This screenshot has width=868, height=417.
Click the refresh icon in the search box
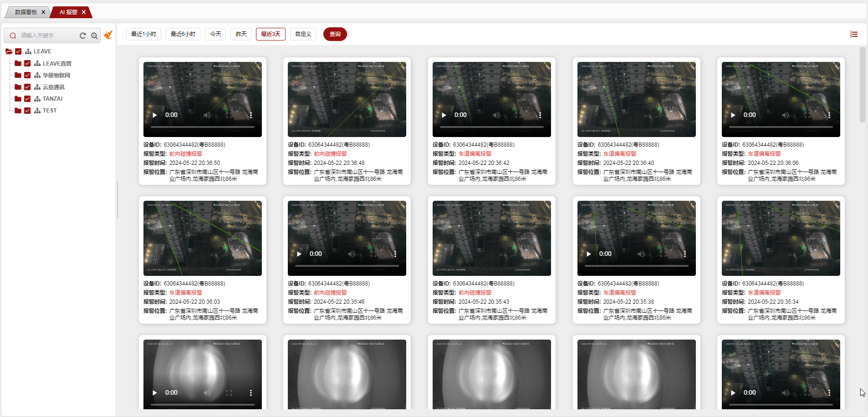pyautogui.click(x=82, y=36)
